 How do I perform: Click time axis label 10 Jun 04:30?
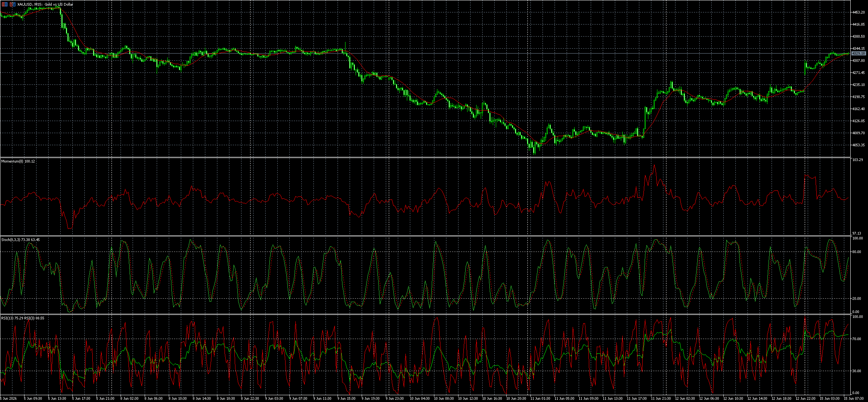(x=420, y=398)
